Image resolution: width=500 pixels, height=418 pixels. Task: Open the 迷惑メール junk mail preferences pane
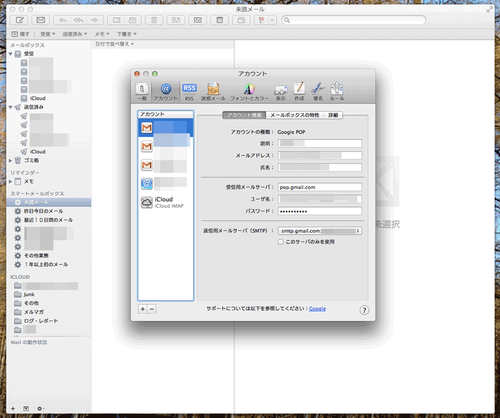213,91
